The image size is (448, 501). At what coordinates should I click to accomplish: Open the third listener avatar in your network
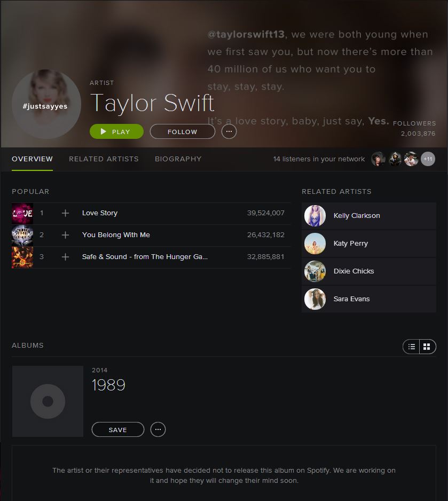click(411, 159)
